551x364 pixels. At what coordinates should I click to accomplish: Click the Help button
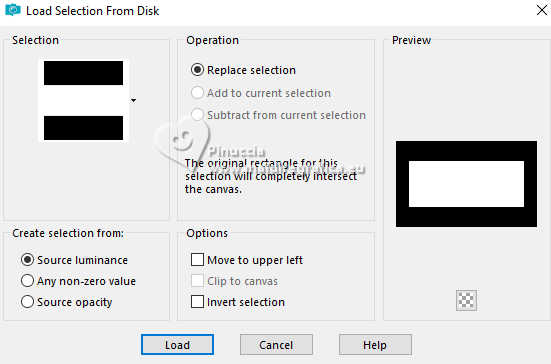coord(375,345)
